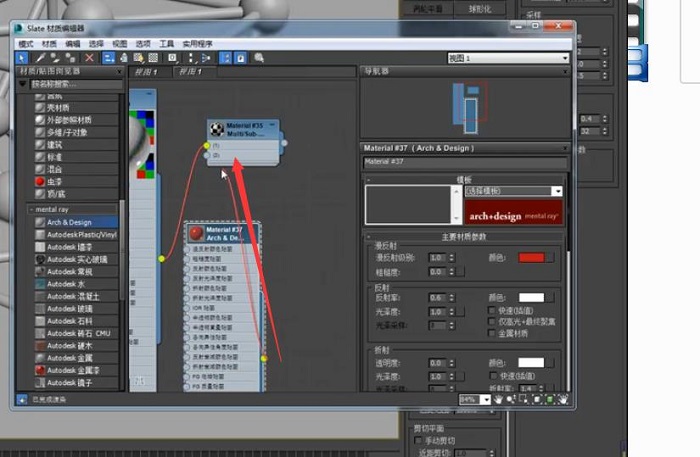Collapse the mental ray material group
The height and width of the screenshot is (457, 700).
[32, 209]
